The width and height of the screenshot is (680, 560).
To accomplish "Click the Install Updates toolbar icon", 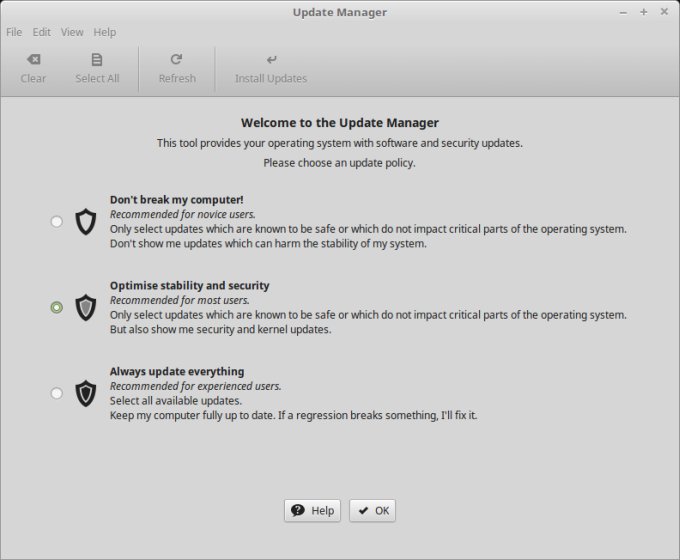I will point(271,59).
